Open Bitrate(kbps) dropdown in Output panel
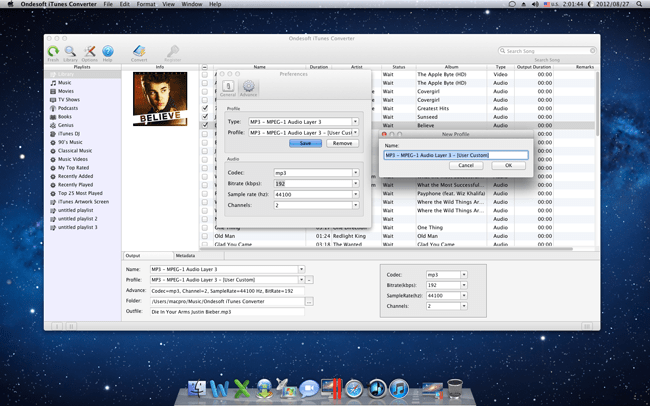650x406 pixels. [464, 285]
